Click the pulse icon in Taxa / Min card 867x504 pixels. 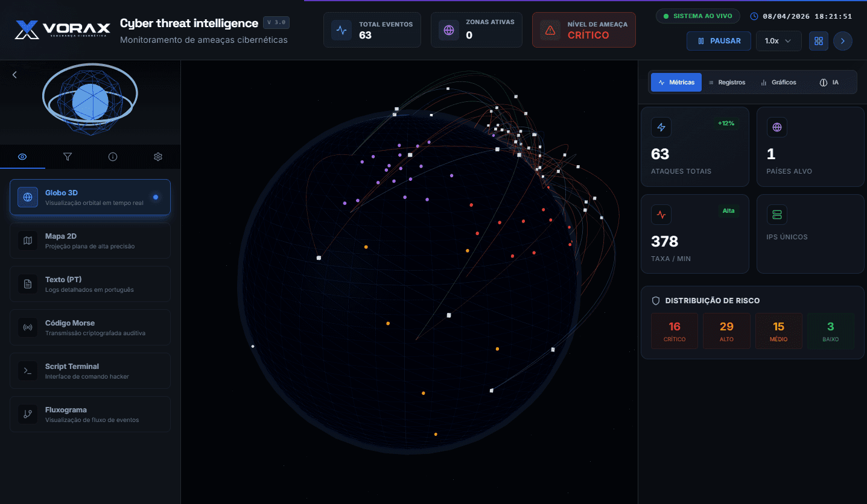coord(661,215)
